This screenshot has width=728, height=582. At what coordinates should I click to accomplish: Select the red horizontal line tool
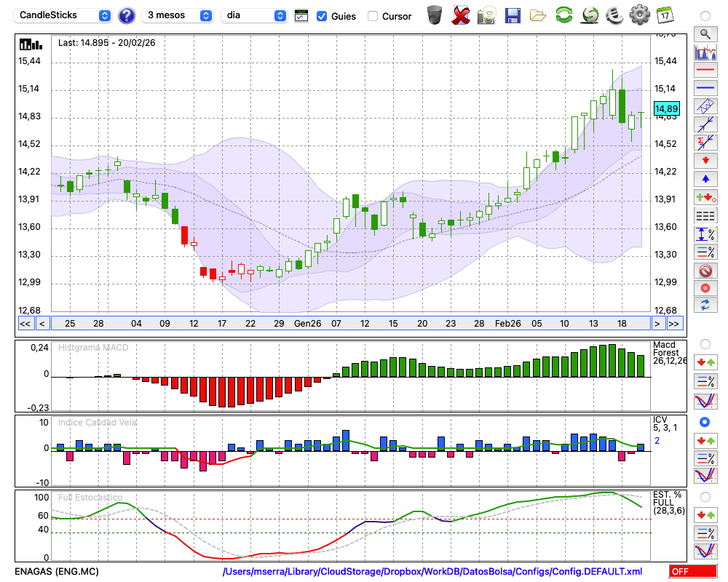[705, 71]
